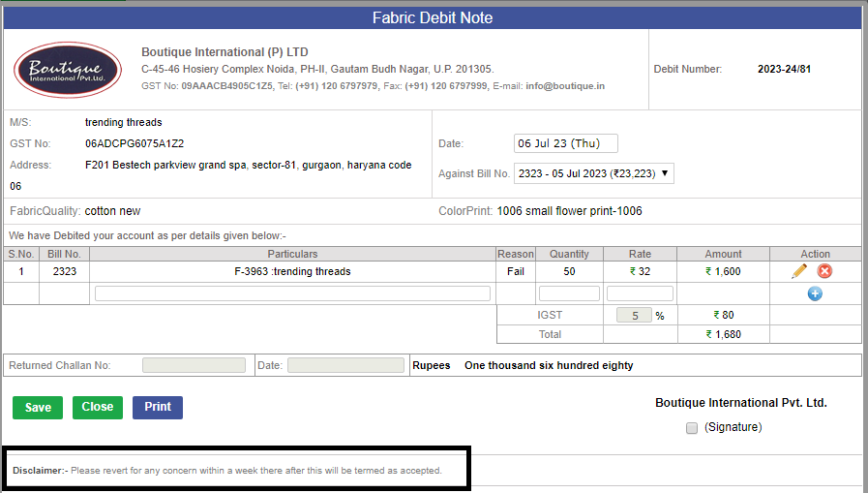This screenshot has width=868, height=493.
Task: Click IGST amount ₹ 80
Action: (x=724, y=315)
